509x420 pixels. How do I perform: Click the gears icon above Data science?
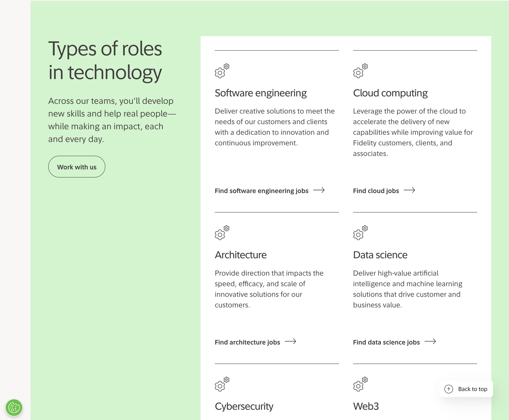(x=360, y=232)
